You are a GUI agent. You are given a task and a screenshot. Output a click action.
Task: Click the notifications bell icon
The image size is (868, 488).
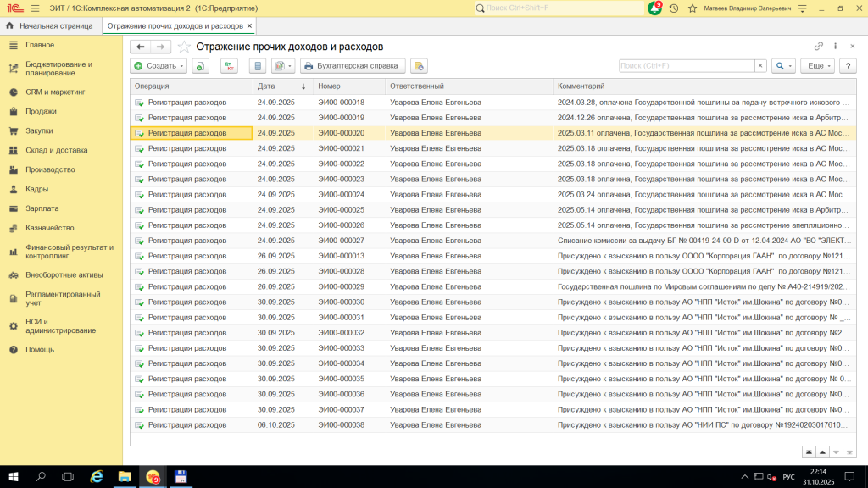click(654, 8)
